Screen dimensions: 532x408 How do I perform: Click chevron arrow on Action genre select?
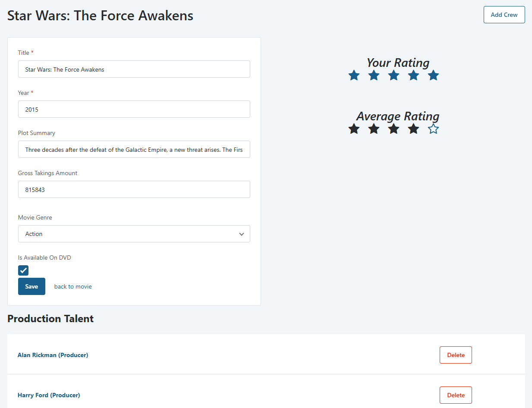click(x=241, y=234)
